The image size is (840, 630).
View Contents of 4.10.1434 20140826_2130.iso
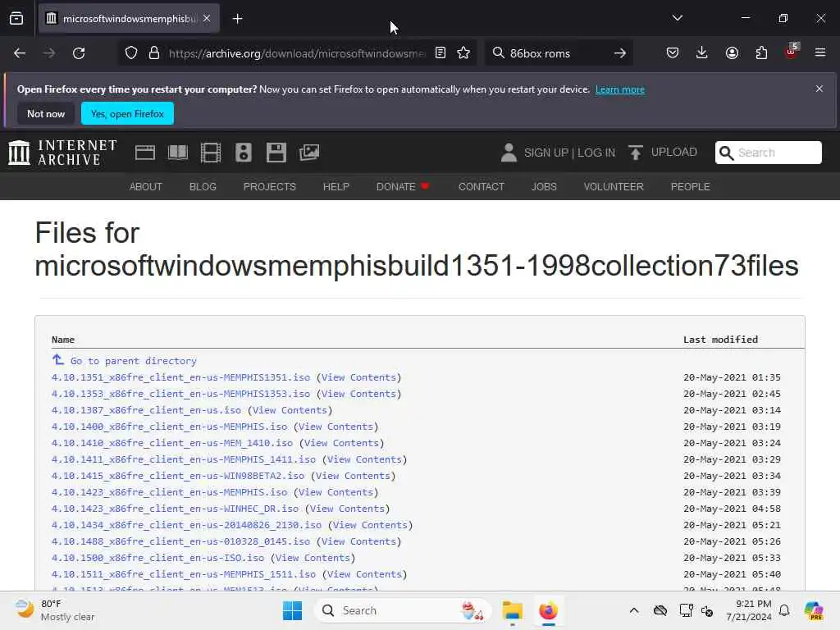(370, 525)
